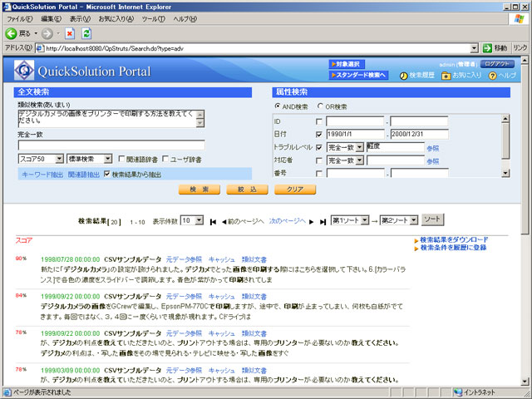Jump to first results page icon
This screenshot has height=399, width=532.
pos(214,221)
